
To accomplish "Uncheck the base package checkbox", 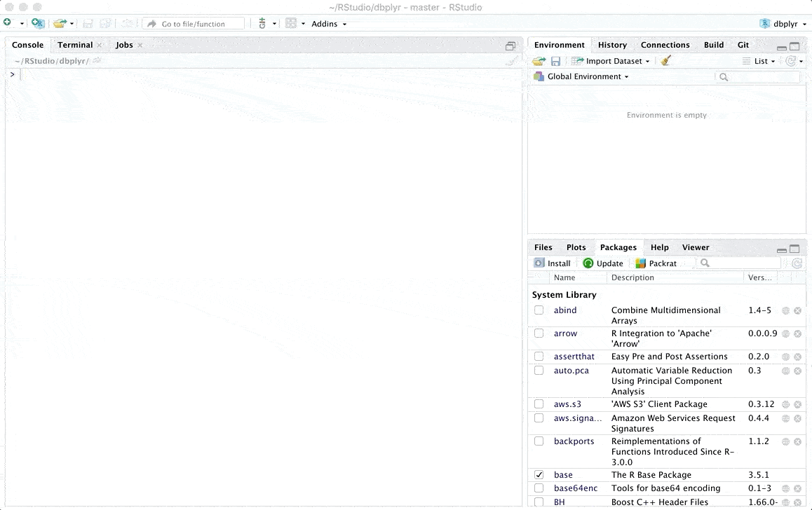I will [x=539, y=475].
